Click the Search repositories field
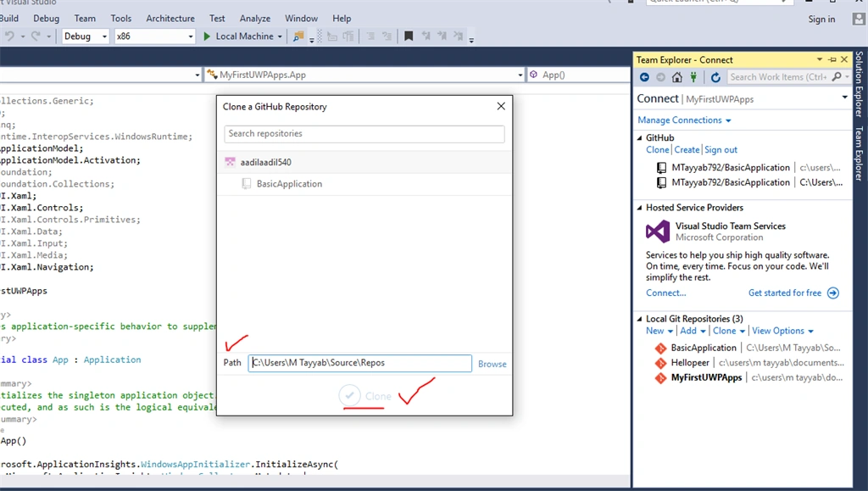 364,133
